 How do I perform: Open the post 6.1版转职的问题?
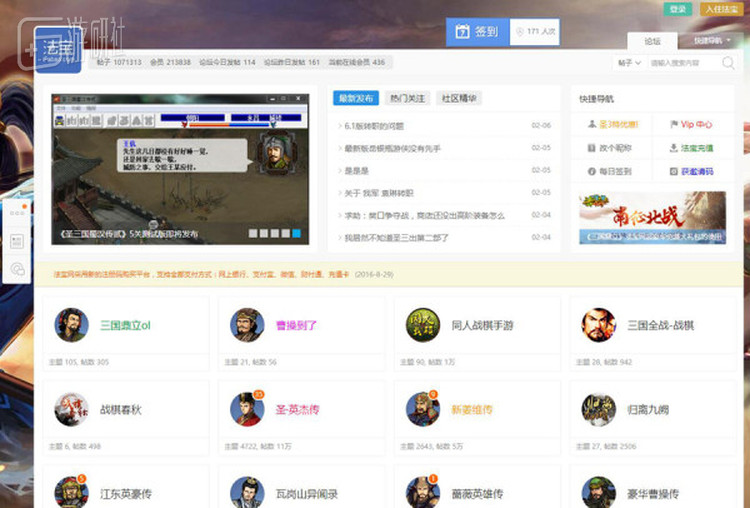(374, 126)
